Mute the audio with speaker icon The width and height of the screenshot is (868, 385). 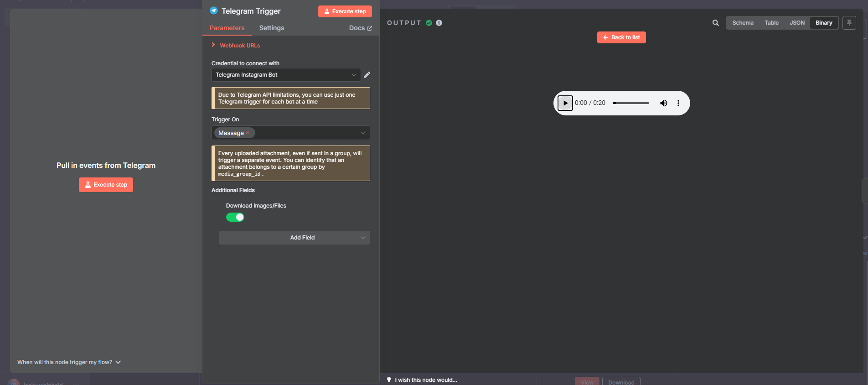pyautogui.click(x=664, y=103)
